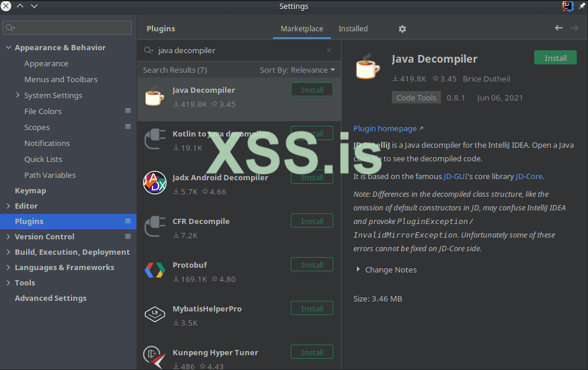Click the large Java Decompiler detail icon
The image size is (588, 370).
pos(368,66)
